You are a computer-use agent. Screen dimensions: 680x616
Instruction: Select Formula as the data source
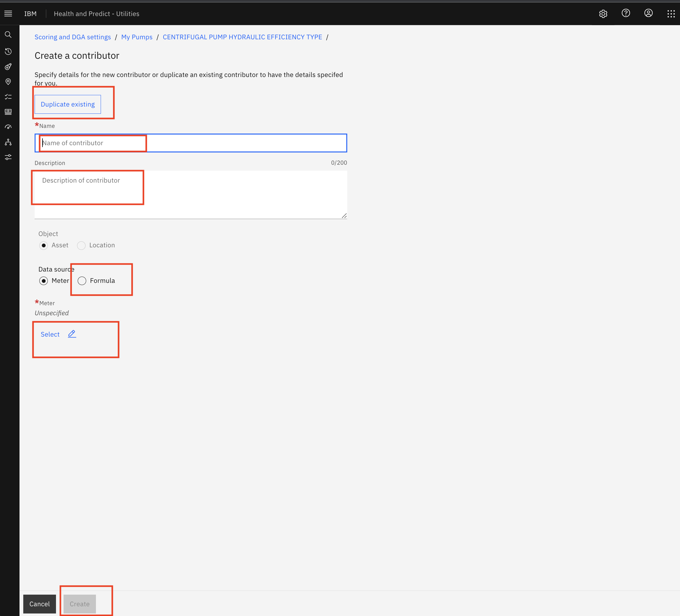coord(82,281)
